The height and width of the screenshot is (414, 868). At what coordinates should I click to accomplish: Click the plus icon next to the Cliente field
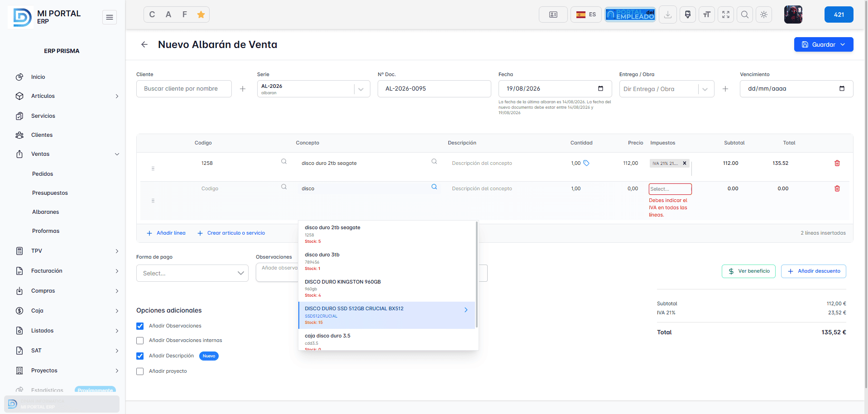click(243, 89)
